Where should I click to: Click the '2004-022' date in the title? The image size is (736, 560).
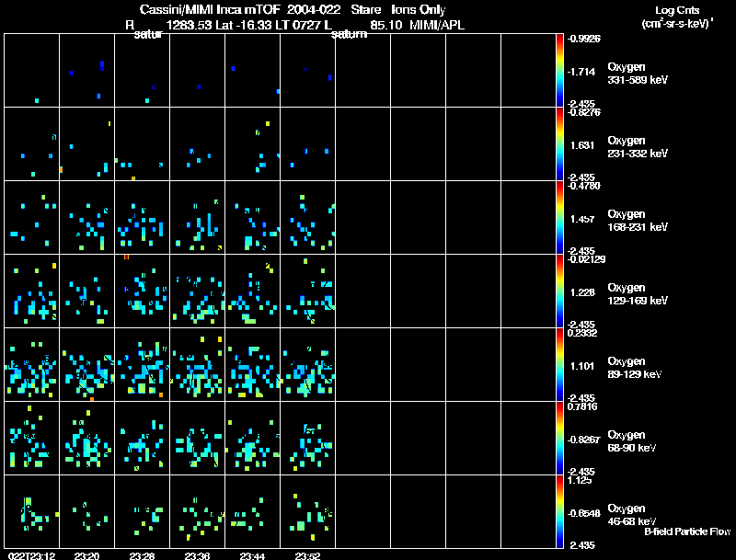click(314, 9)
